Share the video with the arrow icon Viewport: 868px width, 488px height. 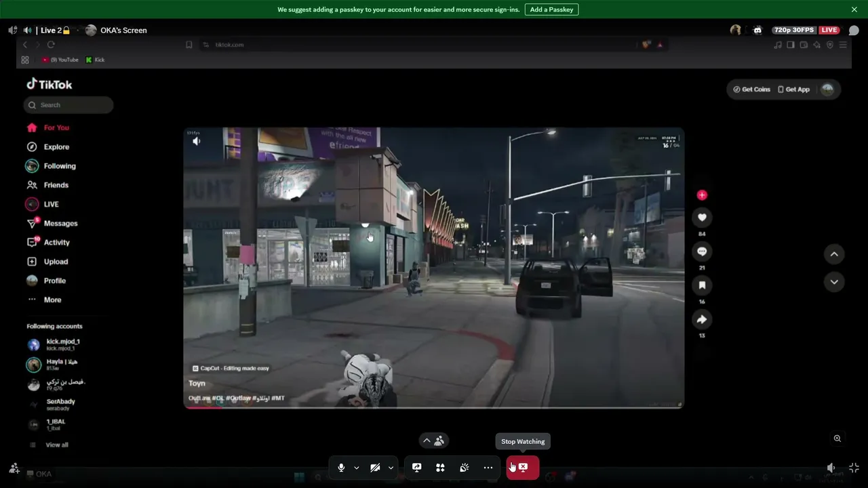point(702,319)
